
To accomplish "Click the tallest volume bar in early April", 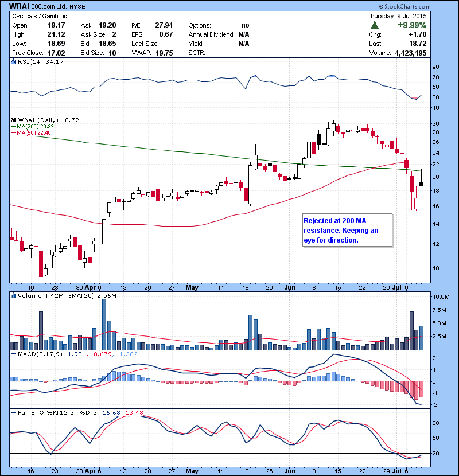I will click(x=104, y=324).
